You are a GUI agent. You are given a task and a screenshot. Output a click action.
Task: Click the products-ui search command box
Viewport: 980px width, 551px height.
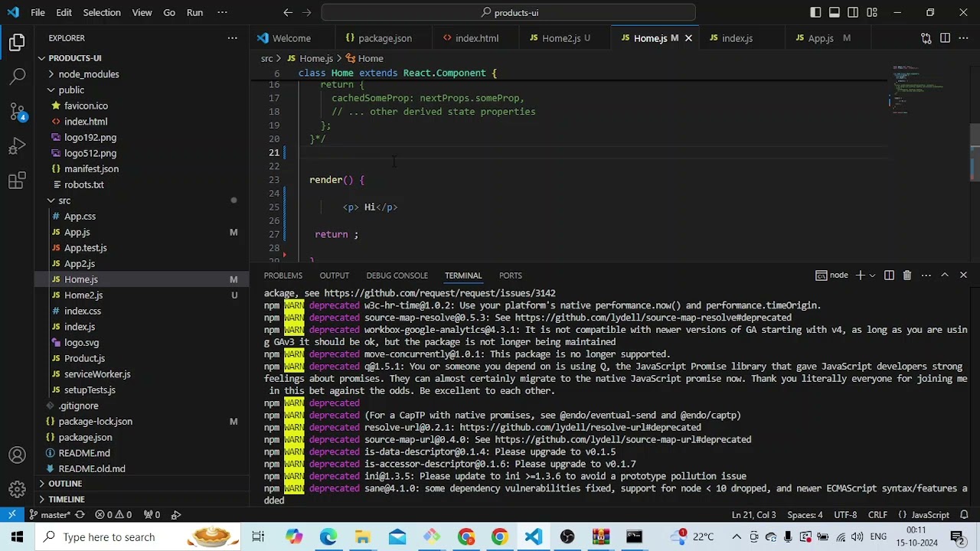(509, 12)
